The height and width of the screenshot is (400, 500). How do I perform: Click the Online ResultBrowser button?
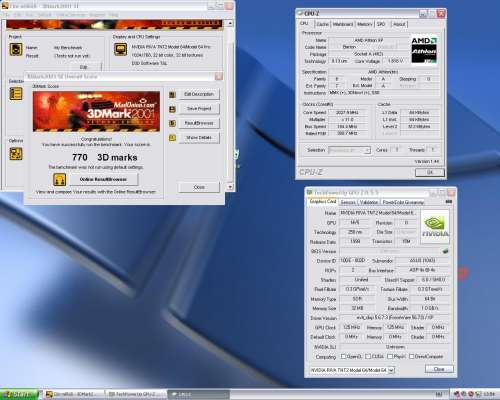click(103, 179)
